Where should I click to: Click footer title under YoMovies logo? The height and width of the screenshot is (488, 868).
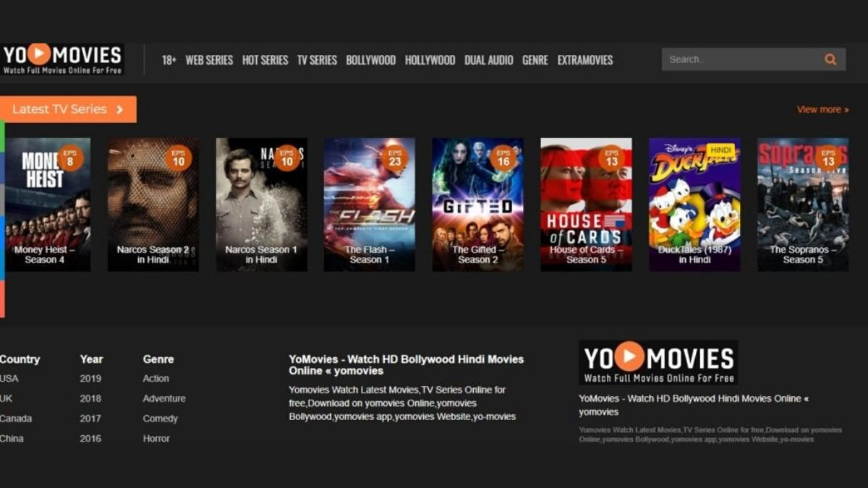(x=694, y=405)
